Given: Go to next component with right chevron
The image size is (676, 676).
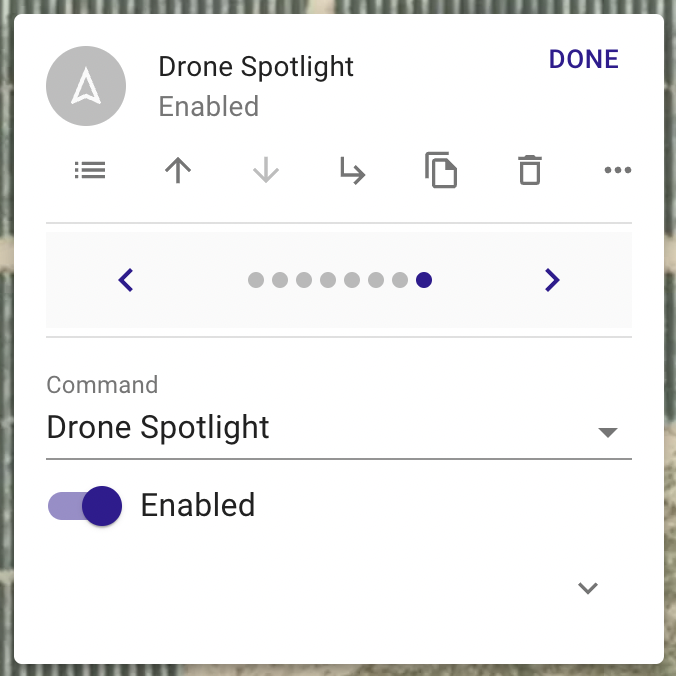Looking at the screenshot, I should coord(552,280).
